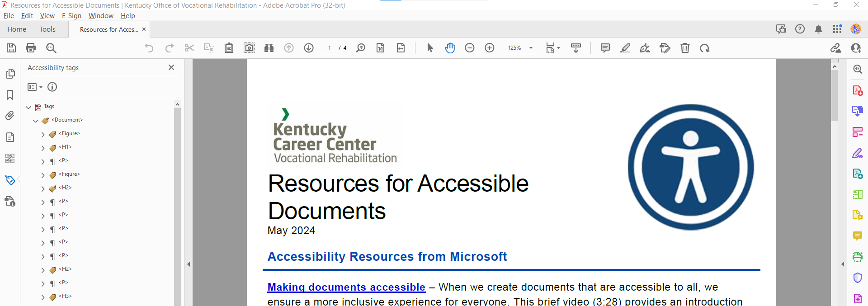868x306 pixels.
Task: Expand the first <Figure> tag node
Action: [43, 134]
